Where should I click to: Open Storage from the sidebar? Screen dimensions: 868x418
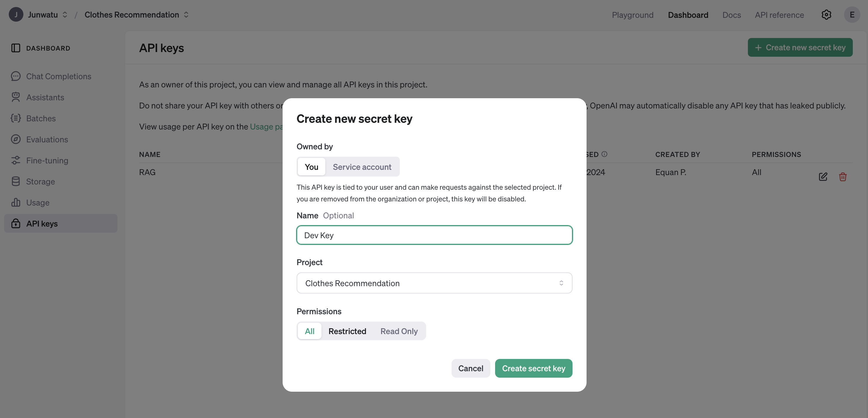tap(40, 181)
